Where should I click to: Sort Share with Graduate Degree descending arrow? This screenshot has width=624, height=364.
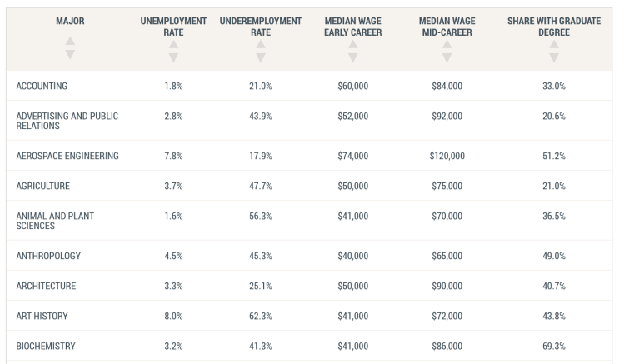[554, 58]
